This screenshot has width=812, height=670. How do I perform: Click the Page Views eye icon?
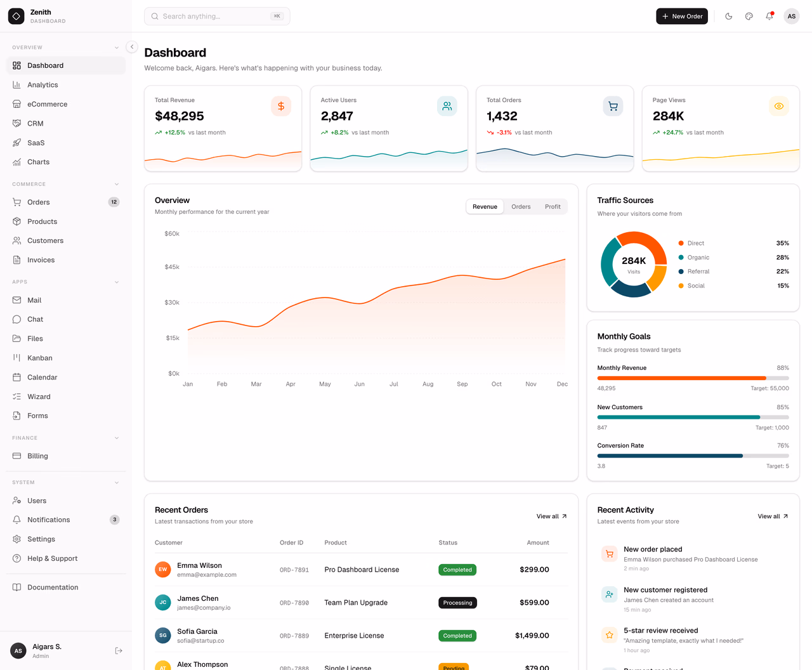click(779, 106)
